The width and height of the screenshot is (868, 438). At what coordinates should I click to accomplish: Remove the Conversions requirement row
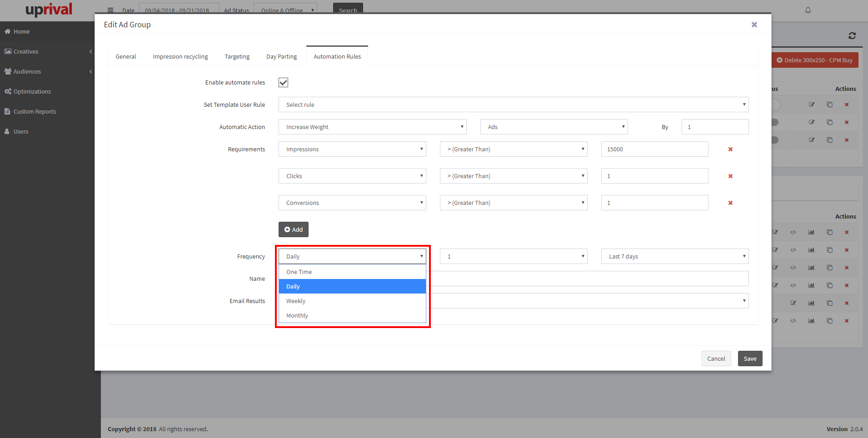click(730, 203)
